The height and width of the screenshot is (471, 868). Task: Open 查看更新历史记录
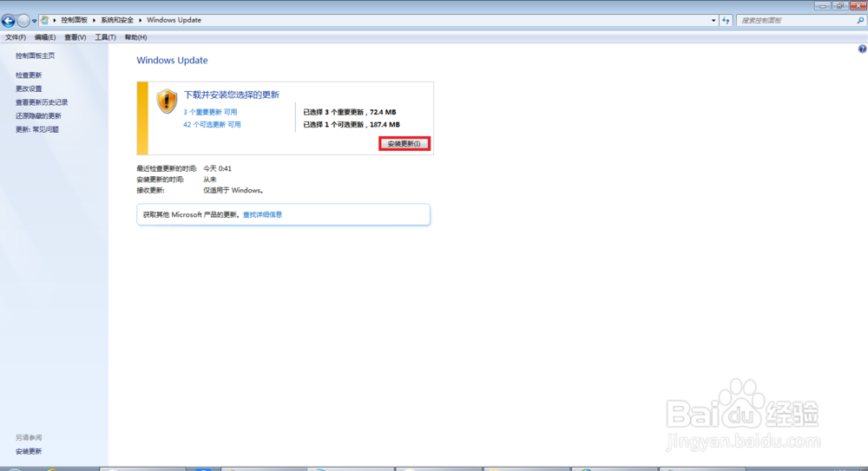click(x=42, y=102)
